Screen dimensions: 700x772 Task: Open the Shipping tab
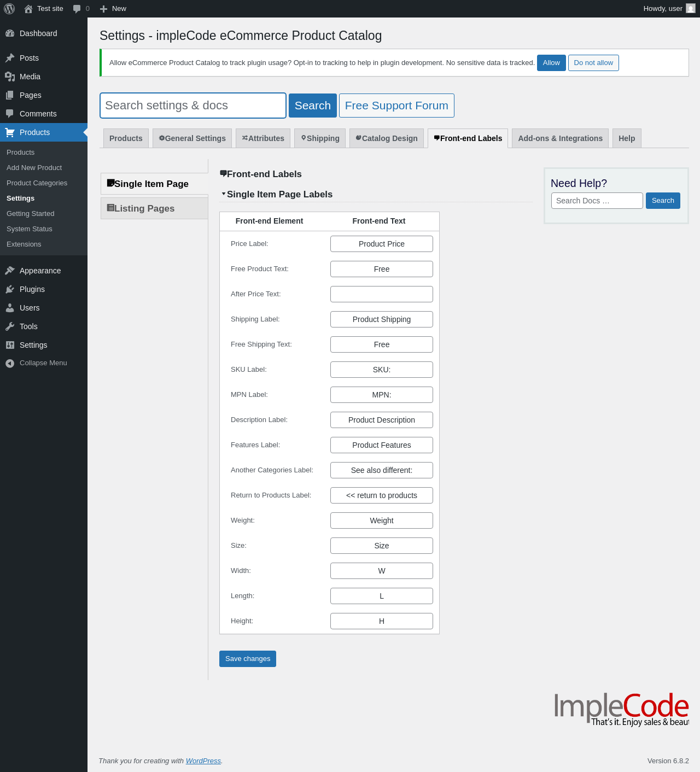tap(320, 138)
